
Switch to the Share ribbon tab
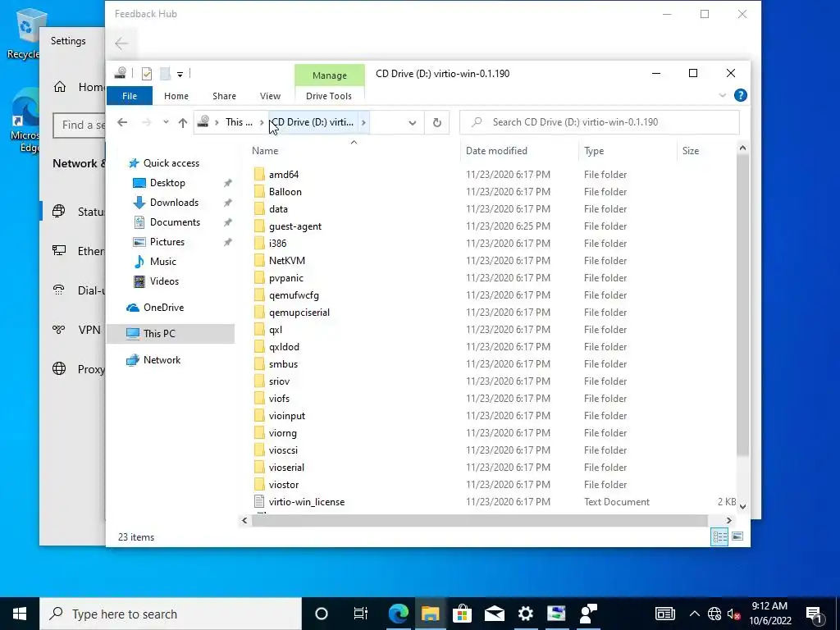click(x=224, y=96)
